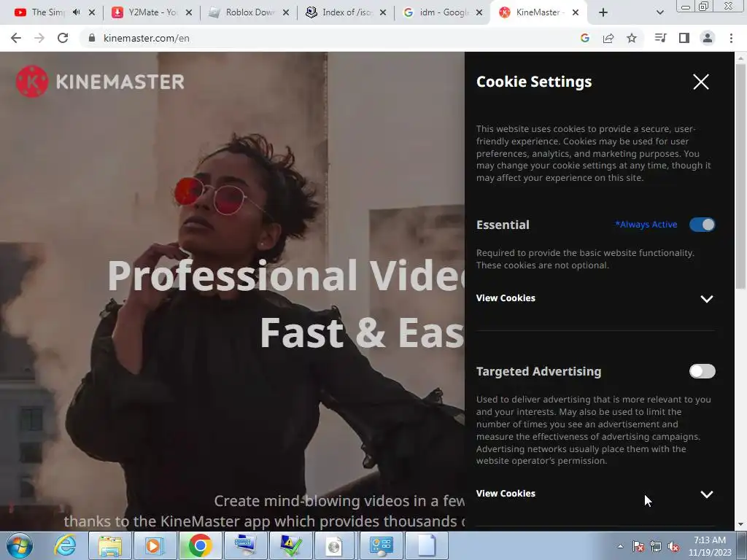Toggle the Essential cookies switch
This screenshot has height=560, width=747.
[x=703, y=225]
